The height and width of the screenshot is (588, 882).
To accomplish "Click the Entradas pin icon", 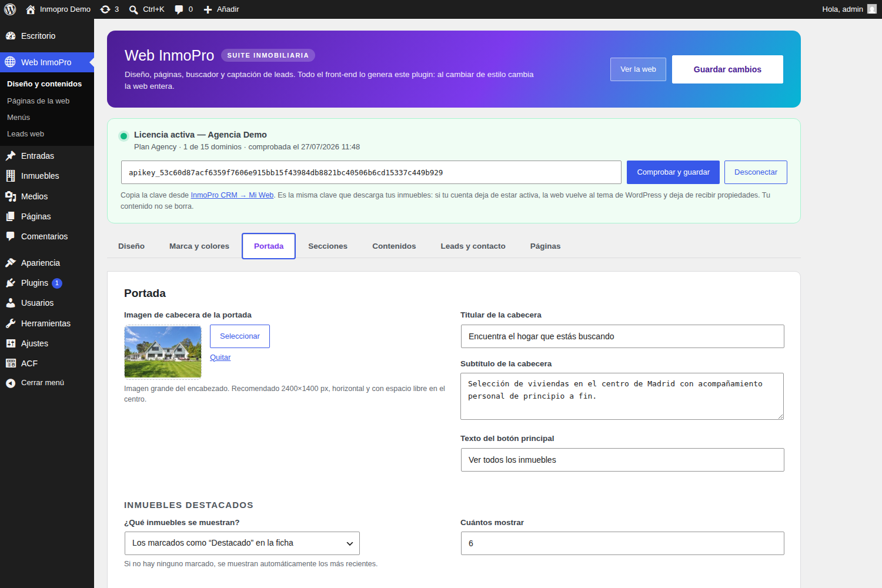I will 11,156.
